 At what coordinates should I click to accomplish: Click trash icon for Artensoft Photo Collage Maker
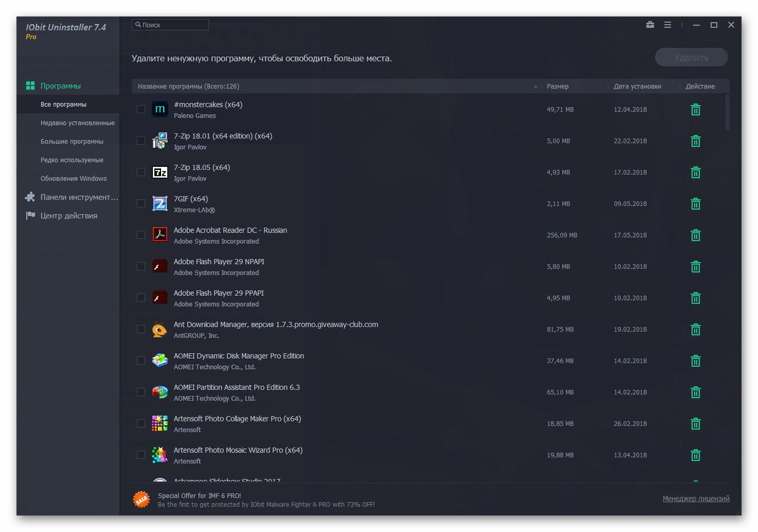click(x=695, y=423)
